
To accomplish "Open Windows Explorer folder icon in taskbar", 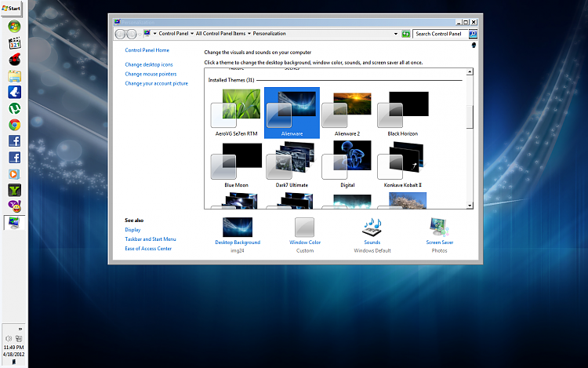I will coord(14,76).
